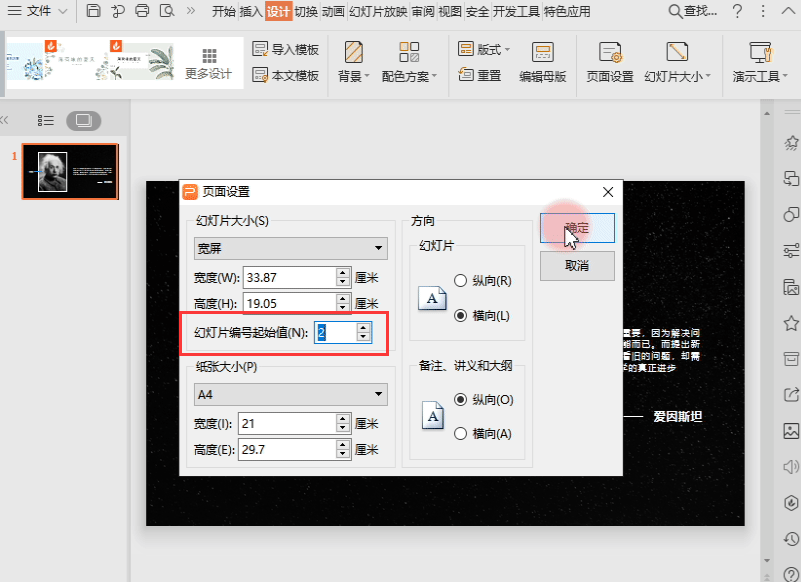802x582 pixels.
Task: Increase the slide number start value
Action: coord(363,327)
